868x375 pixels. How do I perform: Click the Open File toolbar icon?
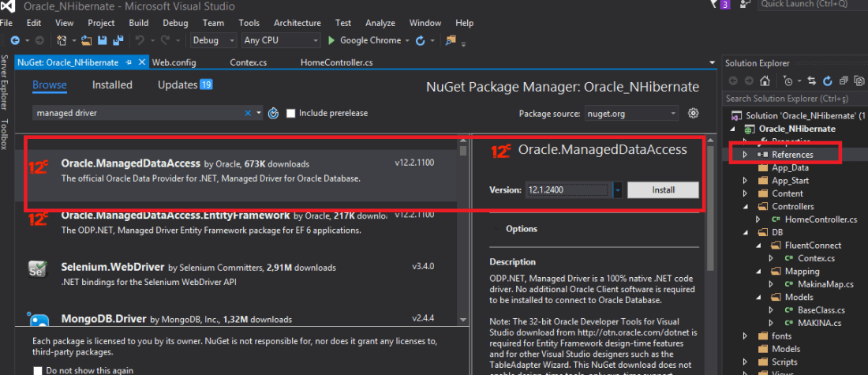pyautogui.click(x=86, y=40)
